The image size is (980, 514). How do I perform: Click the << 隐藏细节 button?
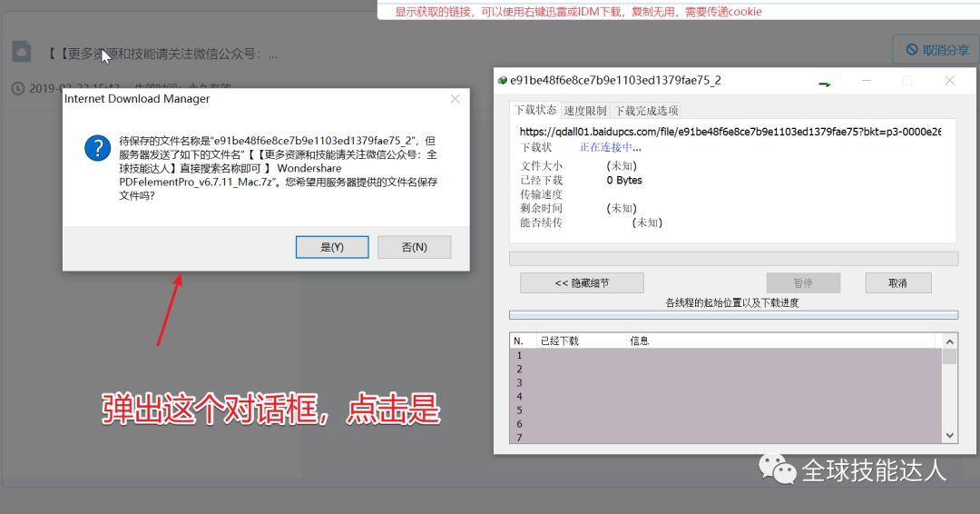point(582,283)
